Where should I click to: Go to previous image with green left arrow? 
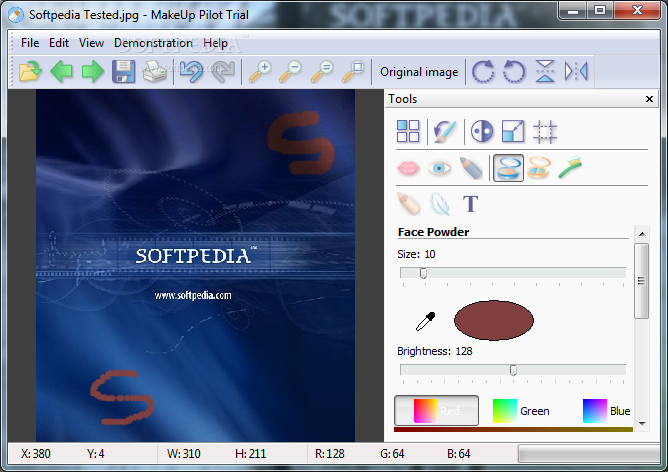61,71
